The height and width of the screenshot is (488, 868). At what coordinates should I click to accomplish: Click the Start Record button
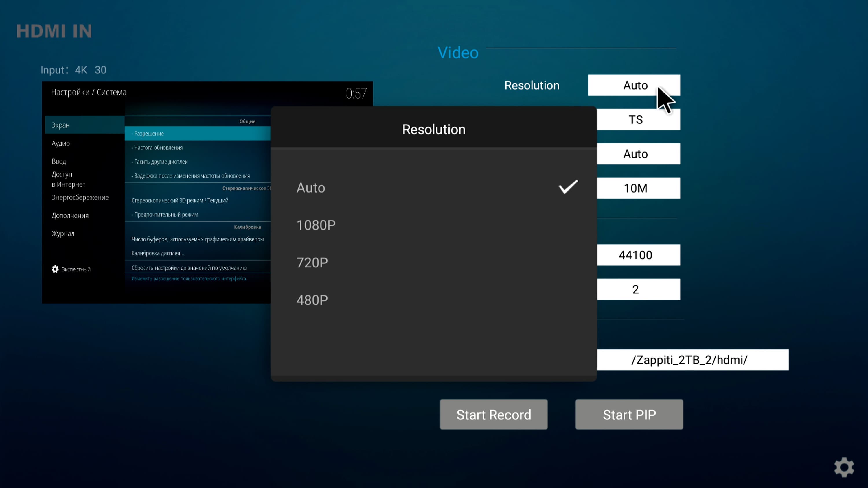click(493, 414)
